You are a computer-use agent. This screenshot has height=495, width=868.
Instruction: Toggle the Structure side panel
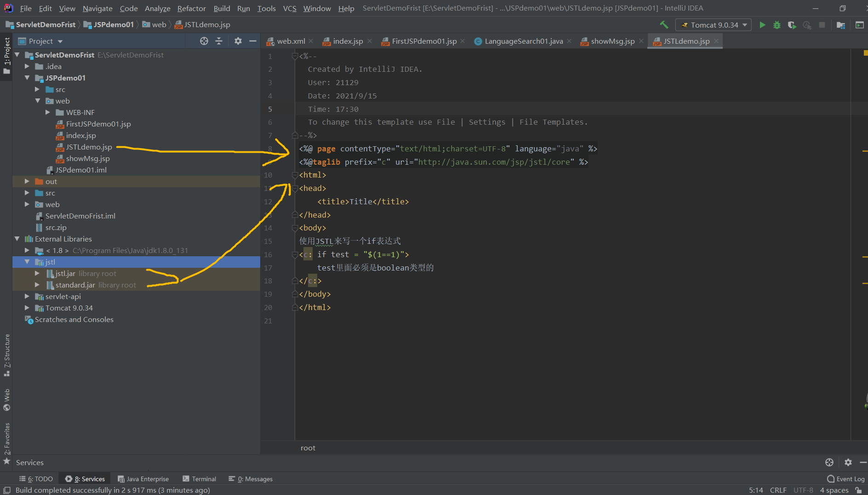point(7,355)
